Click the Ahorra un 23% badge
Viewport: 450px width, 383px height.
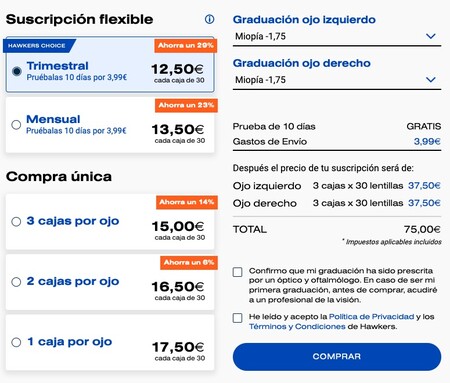pyautogui.click(x=186, y=105)
